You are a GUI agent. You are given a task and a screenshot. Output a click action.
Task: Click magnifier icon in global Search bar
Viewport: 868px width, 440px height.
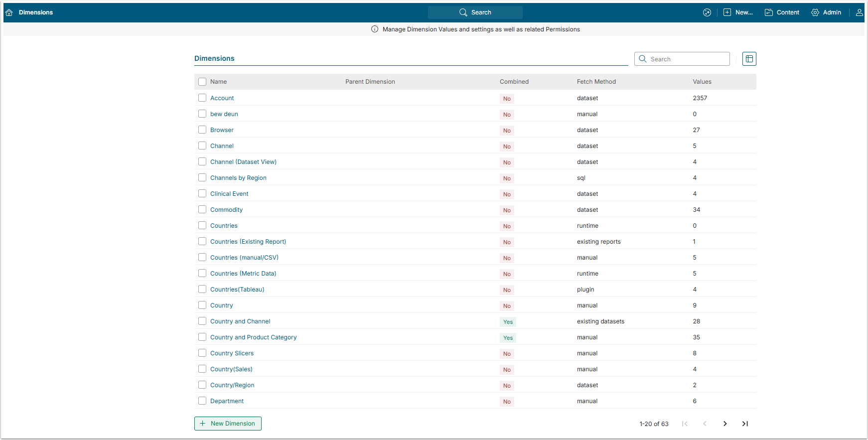coord(463,12)
